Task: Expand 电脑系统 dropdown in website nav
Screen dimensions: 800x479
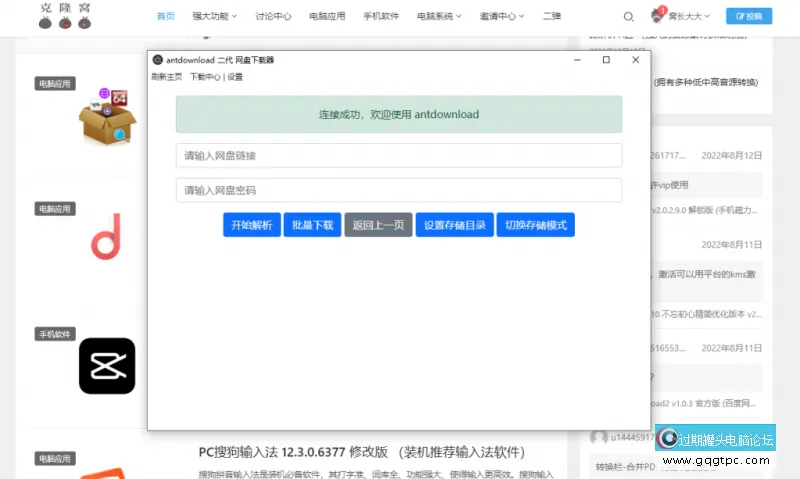Action: pyautogui.click(x=439, y=16)
